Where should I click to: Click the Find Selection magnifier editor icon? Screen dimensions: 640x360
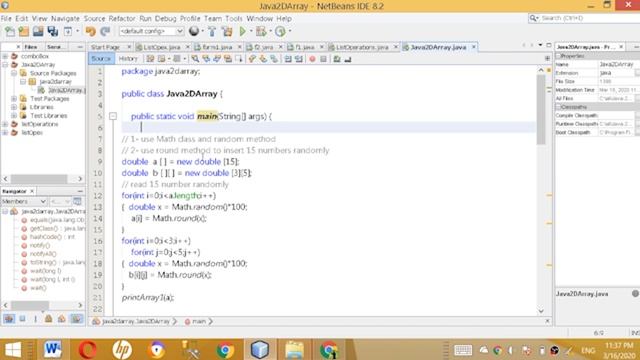(195, 59)
